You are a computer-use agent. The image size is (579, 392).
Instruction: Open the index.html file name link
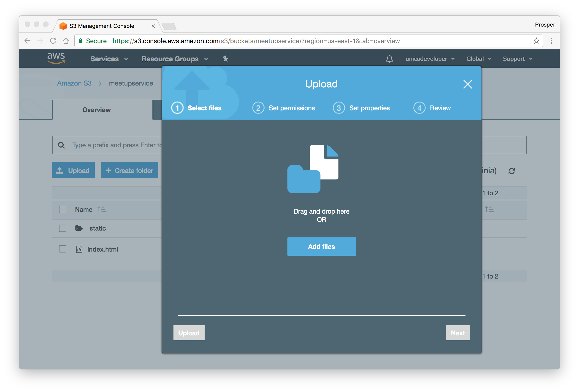pos(103,249)
